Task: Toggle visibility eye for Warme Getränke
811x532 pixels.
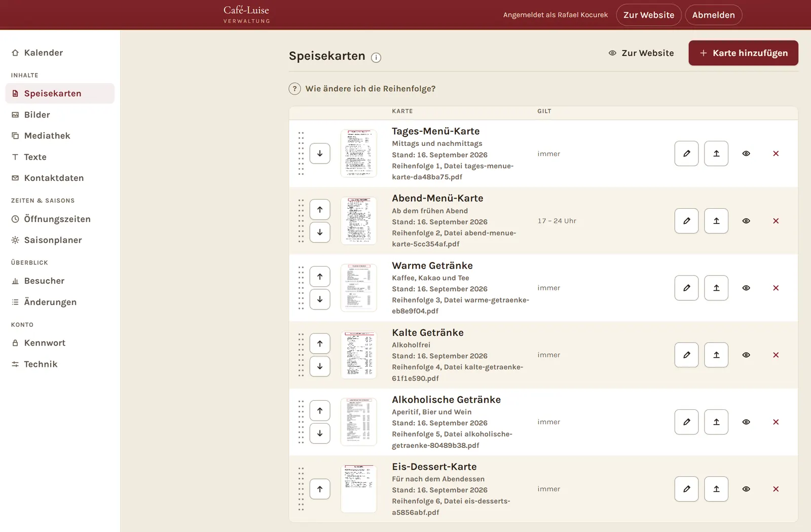Action: tap(746, 288)
